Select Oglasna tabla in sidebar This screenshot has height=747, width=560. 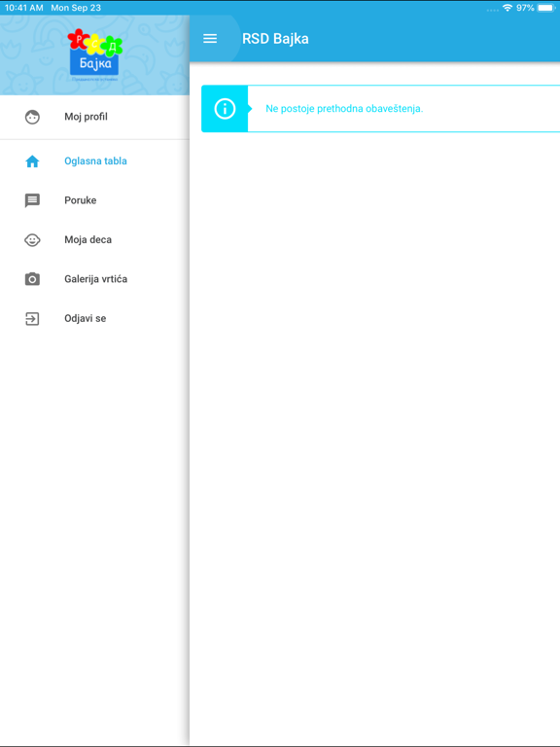[94, 161]
